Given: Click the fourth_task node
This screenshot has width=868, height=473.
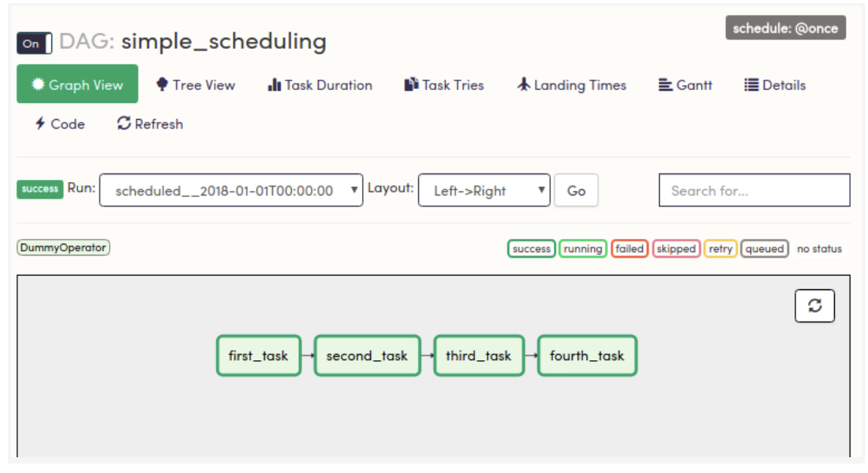Looking at the screenshot, I should 587,356.
